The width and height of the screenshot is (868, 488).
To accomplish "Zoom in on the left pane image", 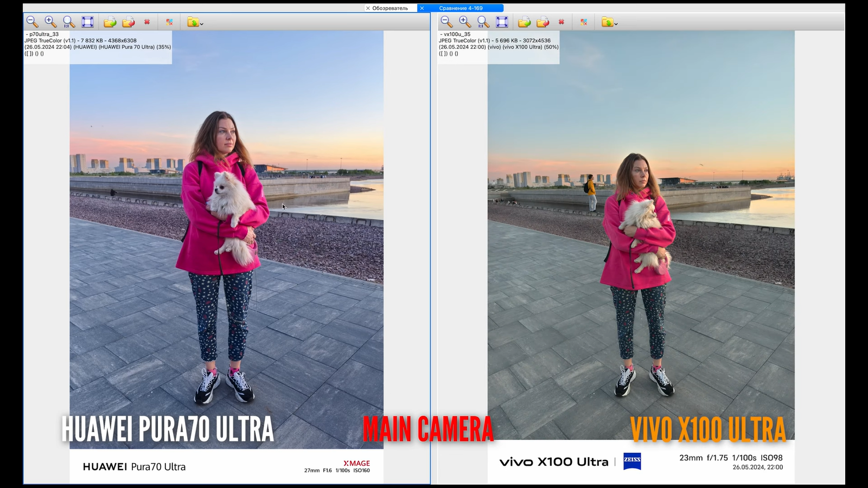I will pos(50,22).
